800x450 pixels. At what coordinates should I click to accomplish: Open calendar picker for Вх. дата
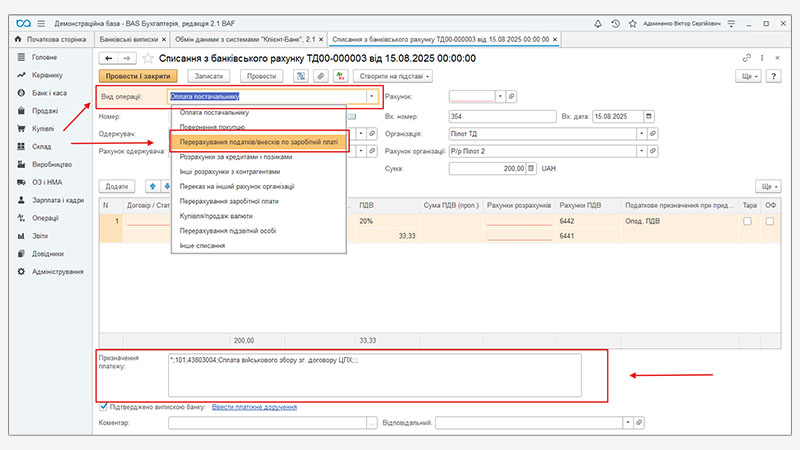650,115
